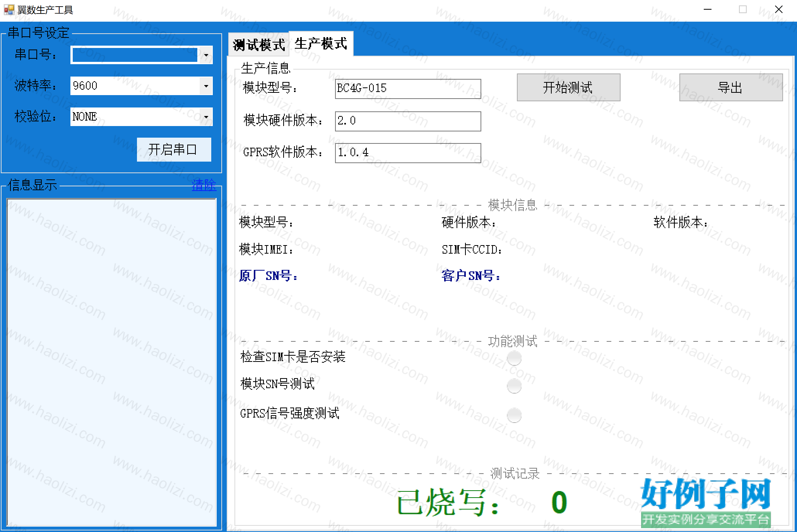Click the 原厂SN号 label
The height and width of the screenshot is (532, 797).
pos(268,276)
